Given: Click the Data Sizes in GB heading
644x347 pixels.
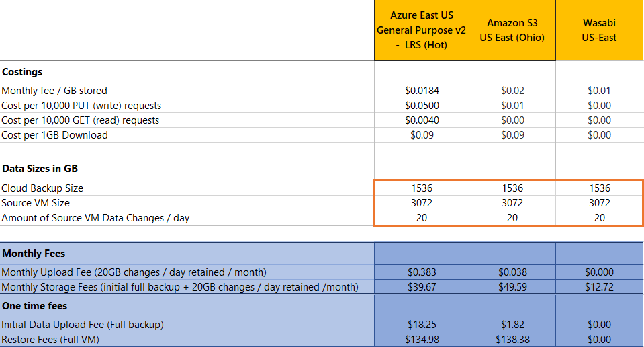Looking at the screenshot, I should coord(40,169).
